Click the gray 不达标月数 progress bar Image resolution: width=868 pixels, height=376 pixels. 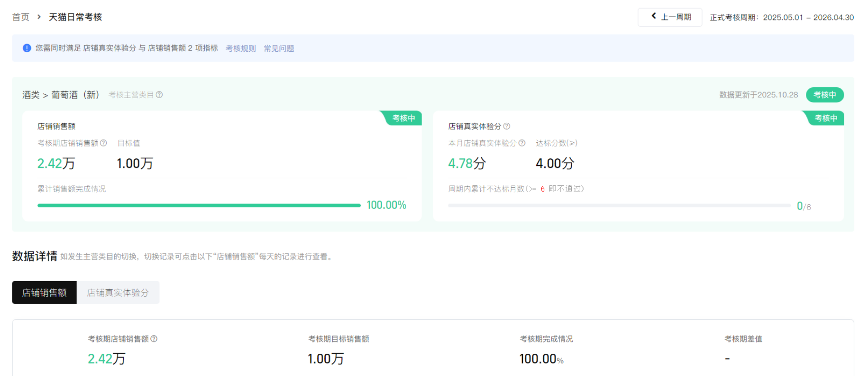[x=619, y=205]
